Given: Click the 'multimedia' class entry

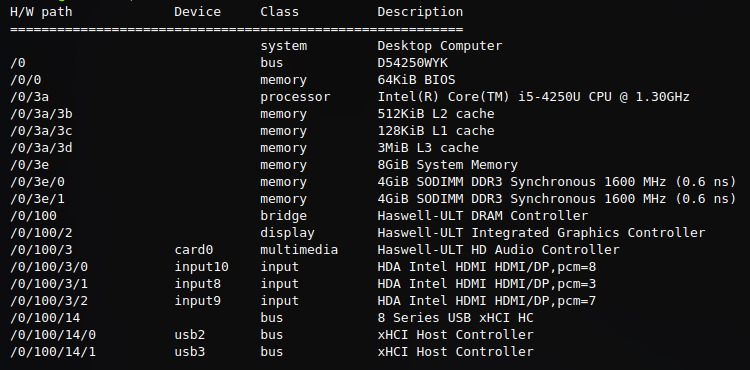Looking at the screenshot, I should tap(299, 250).
